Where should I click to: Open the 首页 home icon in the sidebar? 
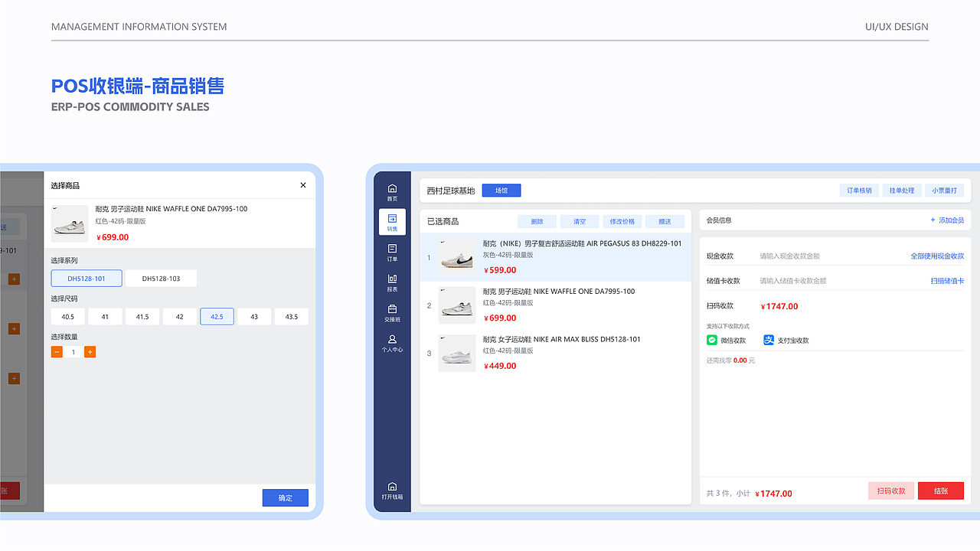click(x=393, y=188)
